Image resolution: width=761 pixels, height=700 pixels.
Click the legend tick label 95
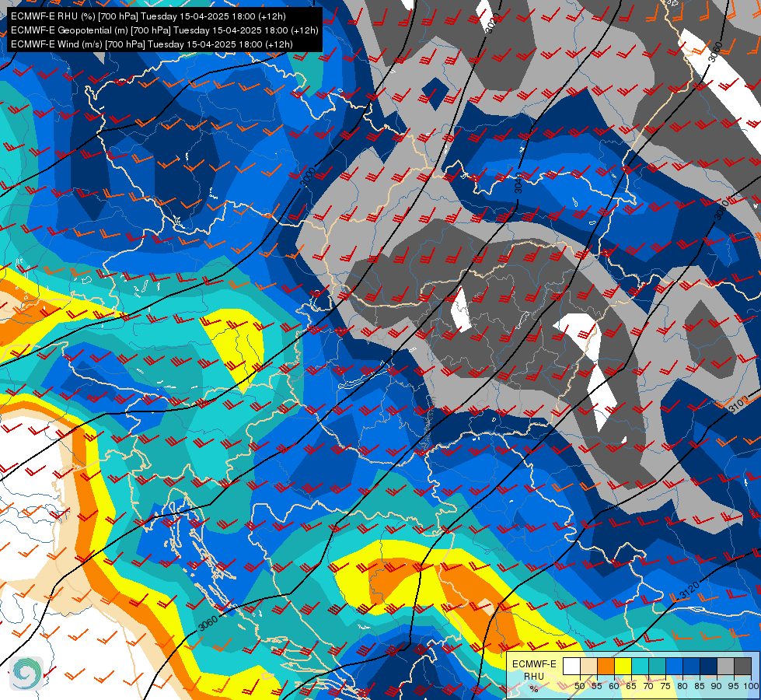tap(734, 686)
